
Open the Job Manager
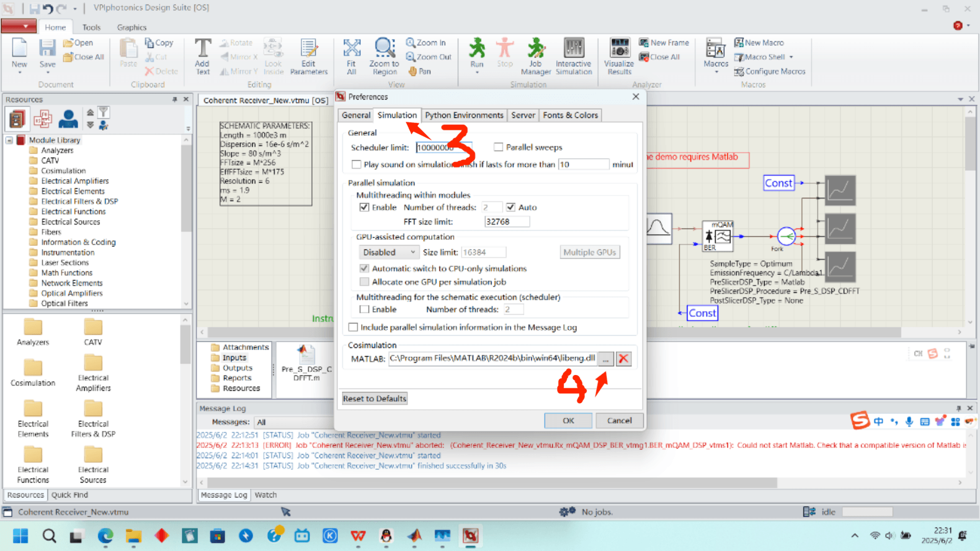click(x=535, y=56)
